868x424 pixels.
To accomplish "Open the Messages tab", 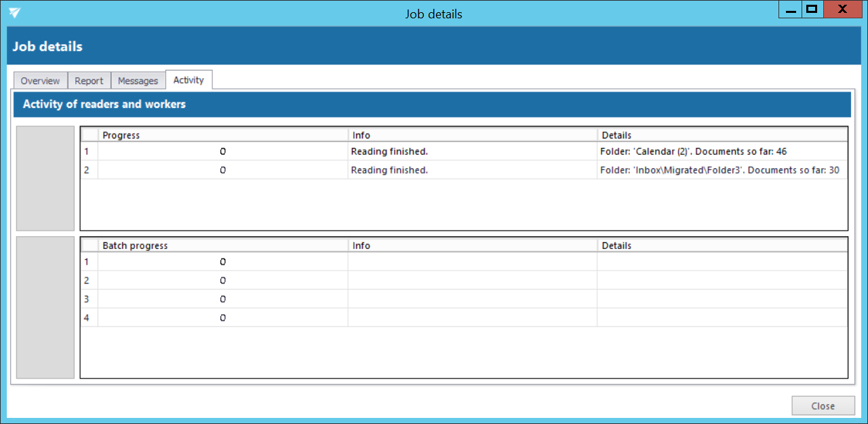I will pyautogui.click(x=138, y=81).
